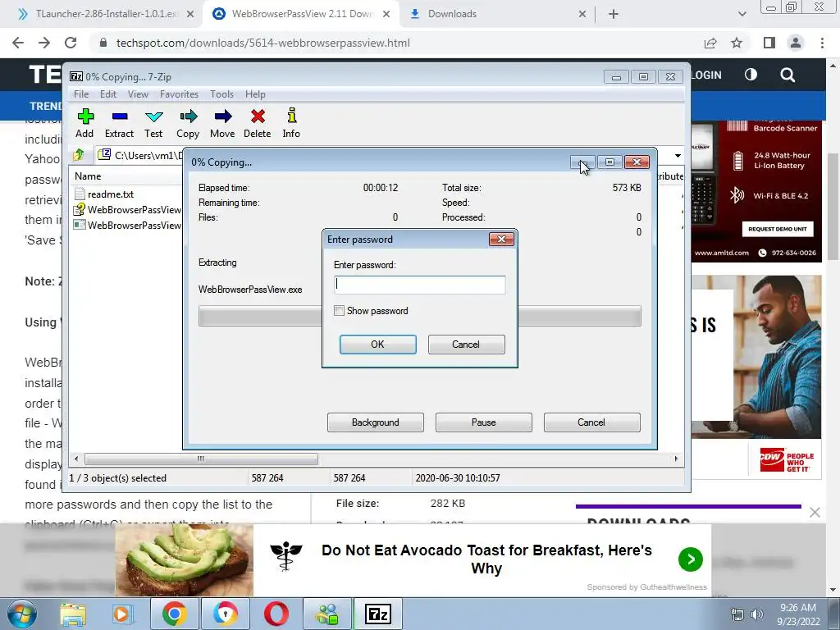
Task: Confirm the password with OK button
Action: click(377, 345)
